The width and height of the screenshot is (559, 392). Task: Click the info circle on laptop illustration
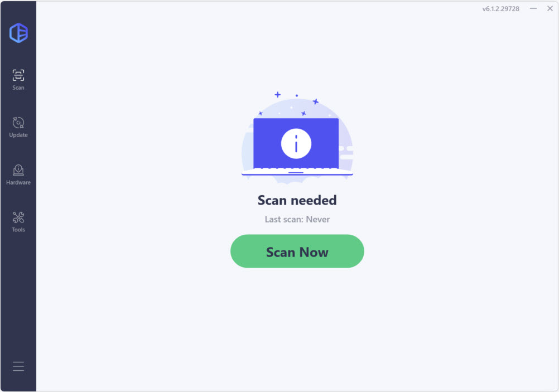point(296,144)
